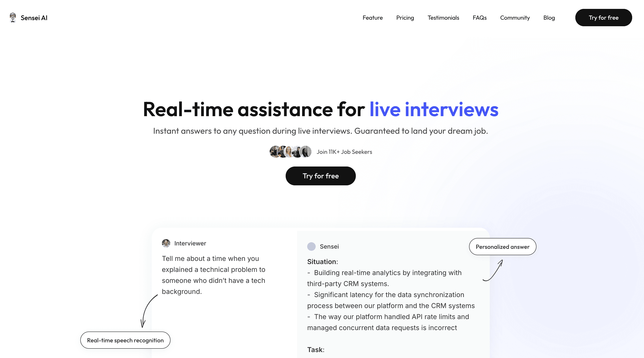The width and height of the screenshot is (644, 358).
Task: Click the Testimonials navigation tab
Action: [x=443, y=18]
